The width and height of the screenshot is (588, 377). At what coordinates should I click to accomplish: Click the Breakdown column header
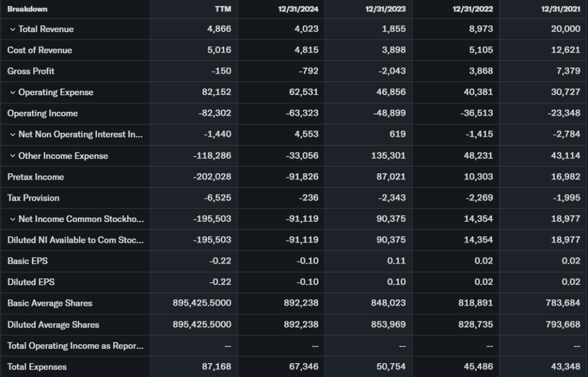28,9
